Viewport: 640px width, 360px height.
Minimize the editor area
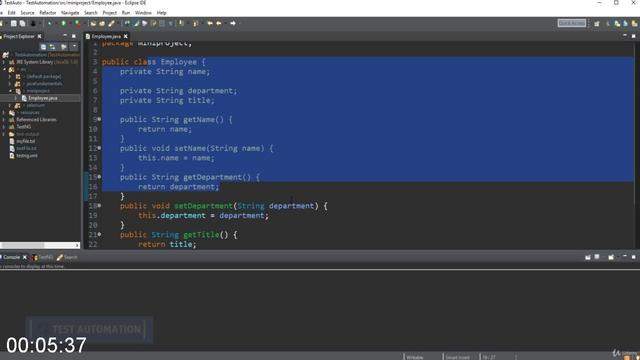pyautogui.click(x=624, y=36)
